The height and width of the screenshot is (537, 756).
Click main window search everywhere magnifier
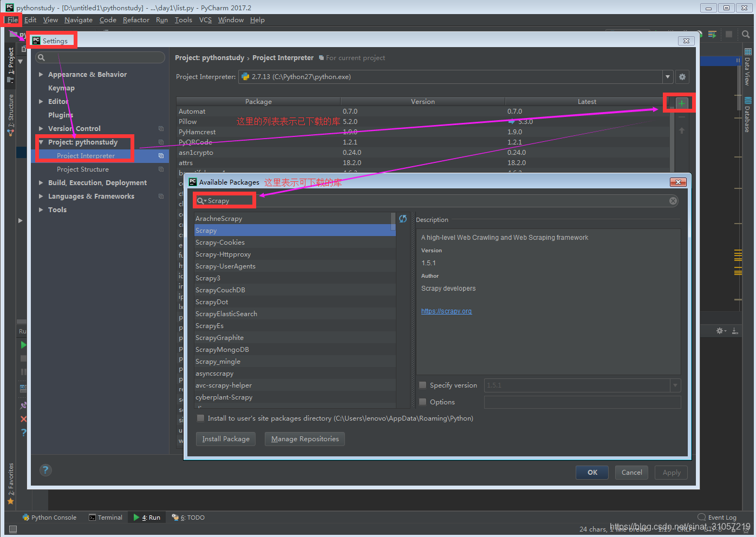(x=746, y=34)
